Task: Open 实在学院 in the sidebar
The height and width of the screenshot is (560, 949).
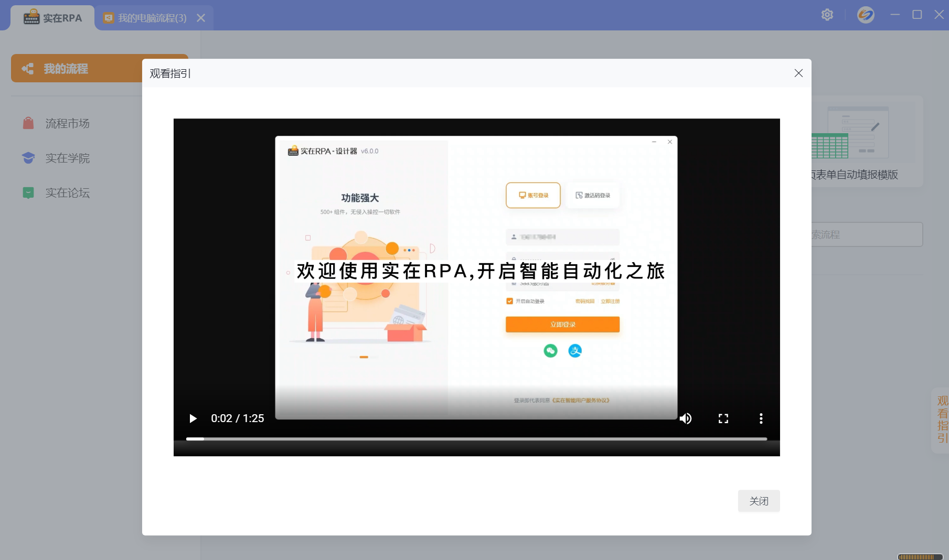Action: coord(67,158)
